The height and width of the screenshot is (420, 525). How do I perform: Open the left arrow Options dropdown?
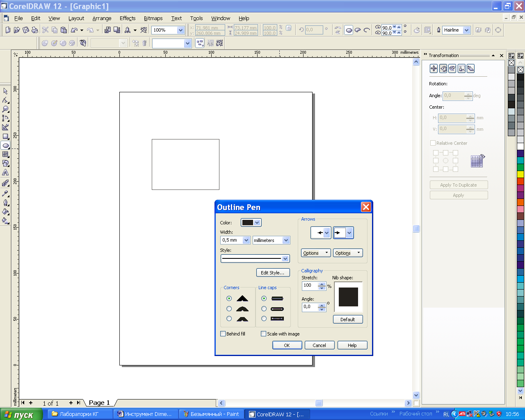pyautogui.click(x=316, y=253)
